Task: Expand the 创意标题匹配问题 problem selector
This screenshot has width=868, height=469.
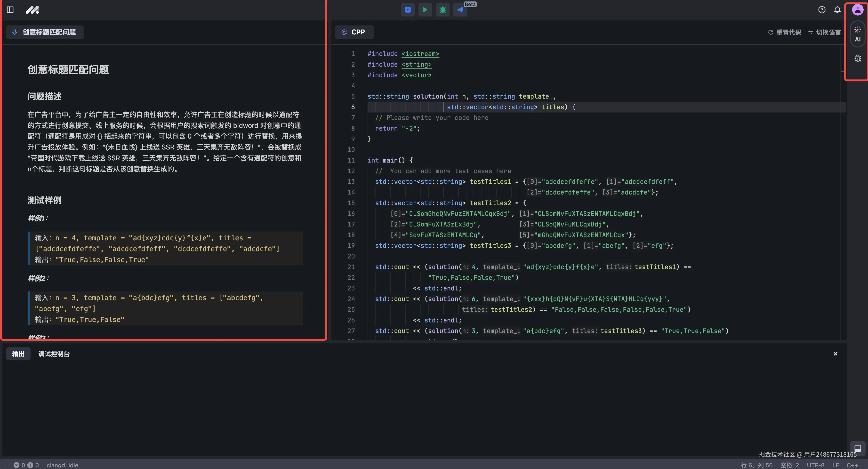Action: coord(45,32)
